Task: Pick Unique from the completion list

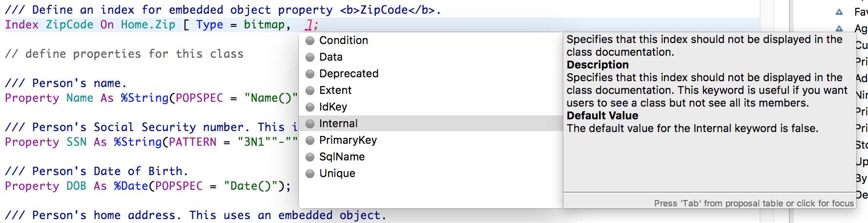Action: 337,173
